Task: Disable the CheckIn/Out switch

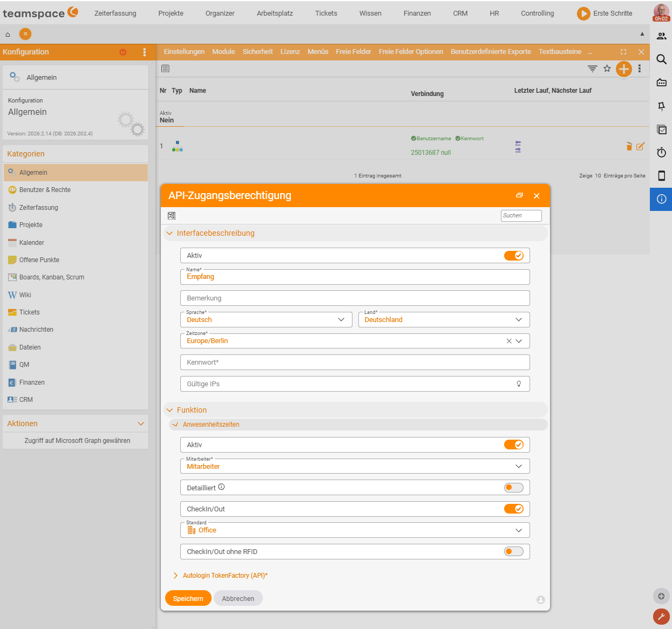Action: click(514, 509)
